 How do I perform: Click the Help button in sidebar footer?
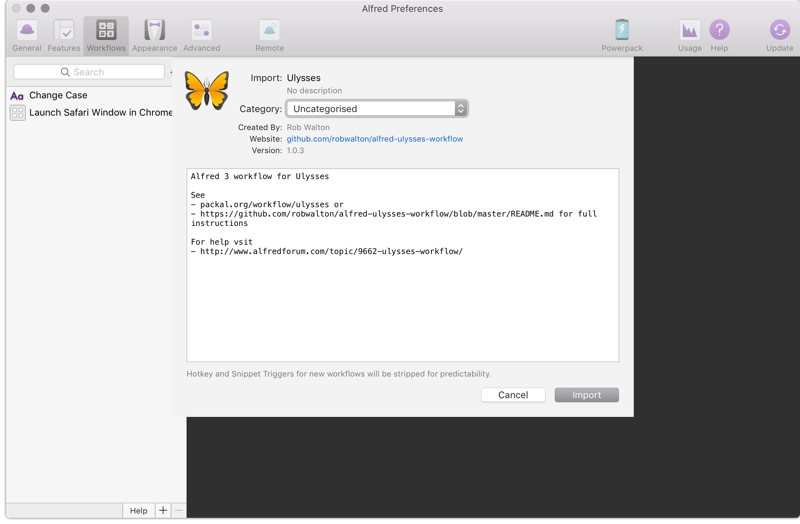(138, 510)
